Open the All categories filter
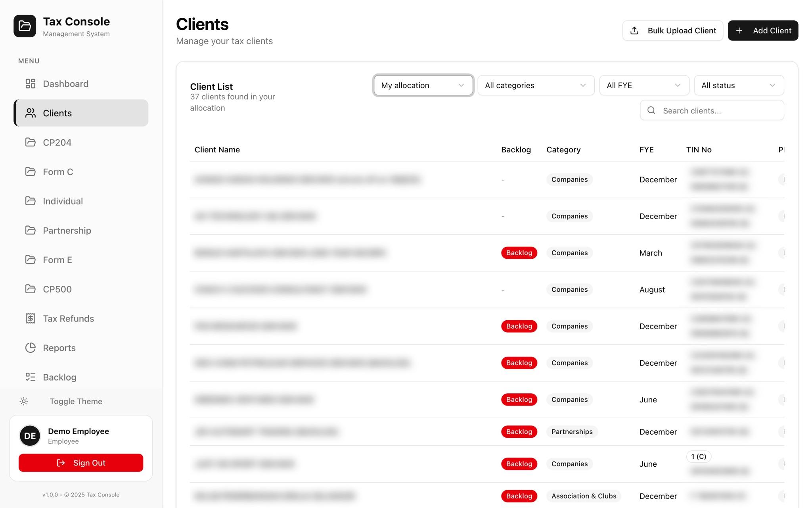812x508 pixels. [536, 85]
